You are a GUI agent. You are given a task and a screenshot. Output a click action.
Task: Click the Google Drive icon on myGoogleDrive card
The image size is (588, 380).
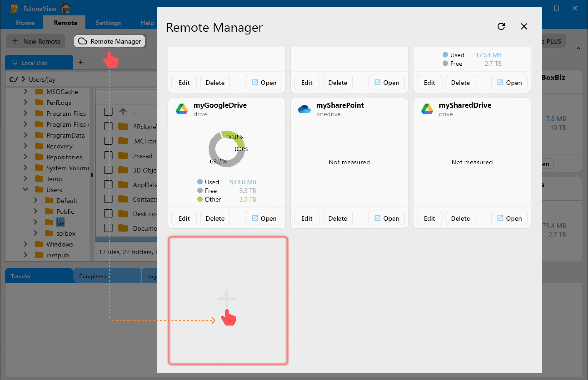click(x=182, y=109)
